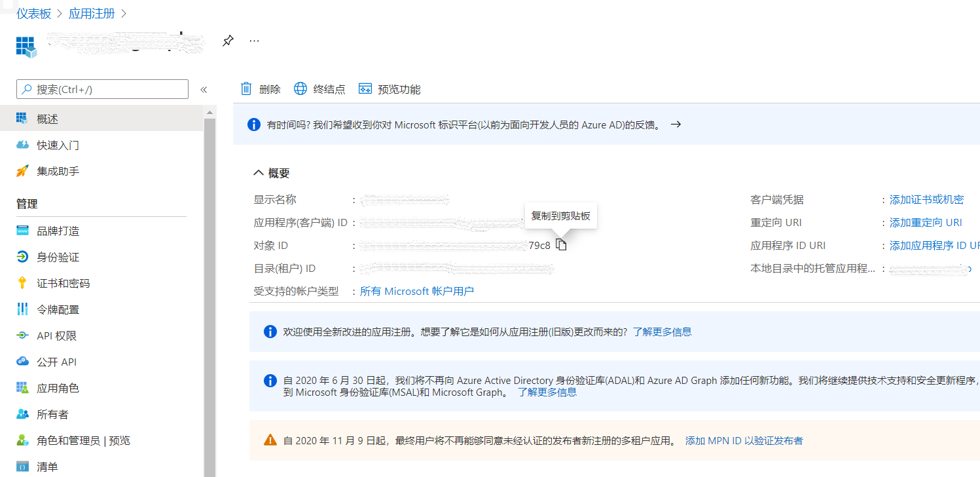Click the globe Endpoints icon
980x477 pixels.
click(300, 89)
